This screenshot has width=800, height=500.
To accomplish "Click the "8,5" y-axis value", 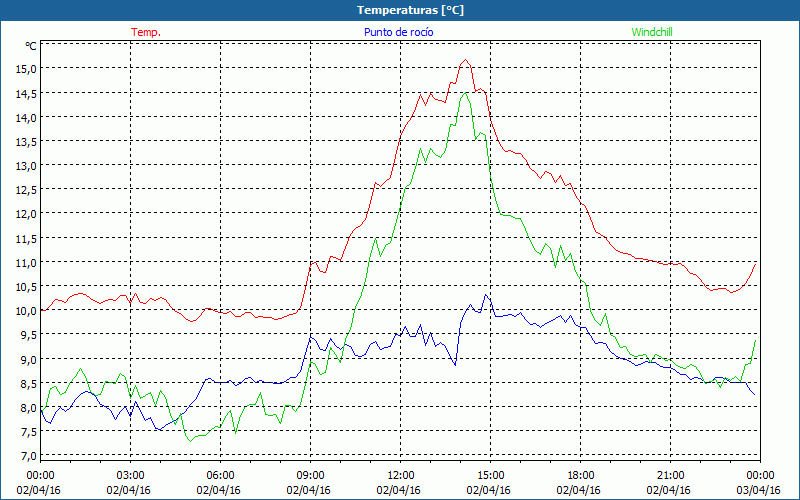I will pos(29,384).
